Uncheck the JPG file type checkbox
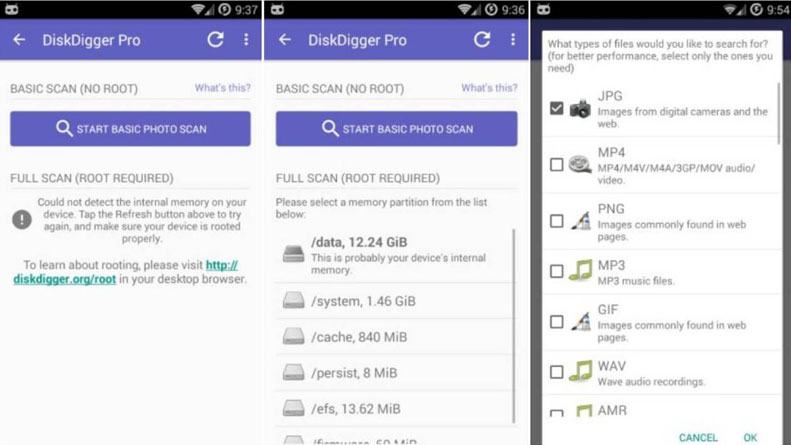The image size is (791, 445). click(x=557, y=108)
